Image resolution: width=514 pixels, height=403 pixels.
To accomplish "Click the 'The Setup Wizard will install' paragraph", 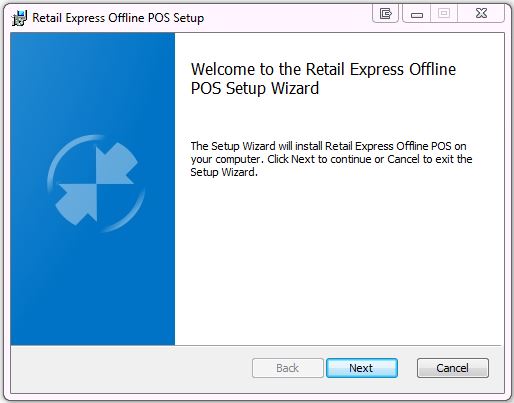I will point(331,159).
